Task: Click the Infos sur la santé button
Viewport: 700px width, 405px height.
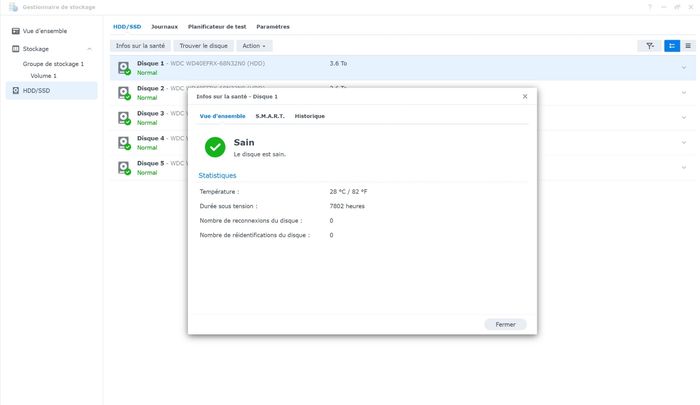Action: coord(140,46)
